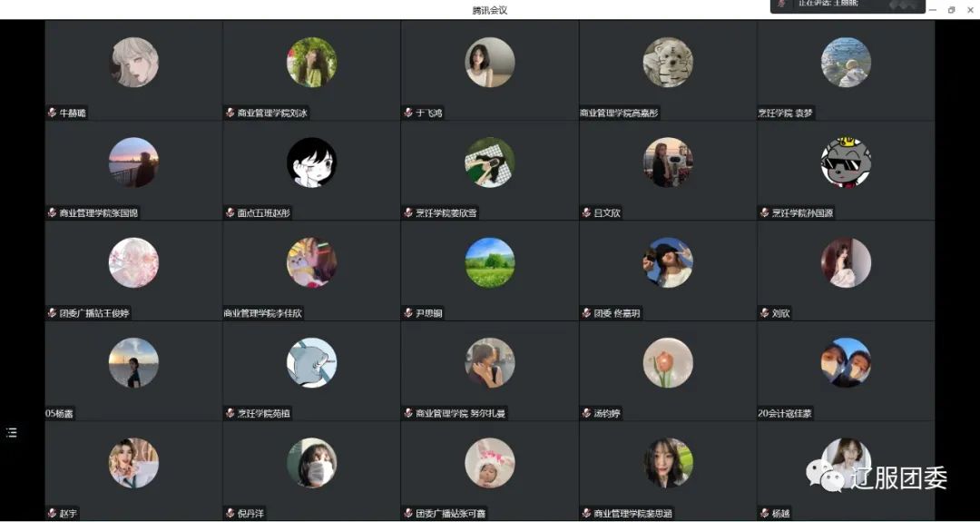
Task: Select the sunglasses cat avatar of 烹饪学院孙国源
Action: tap(847, 162)
